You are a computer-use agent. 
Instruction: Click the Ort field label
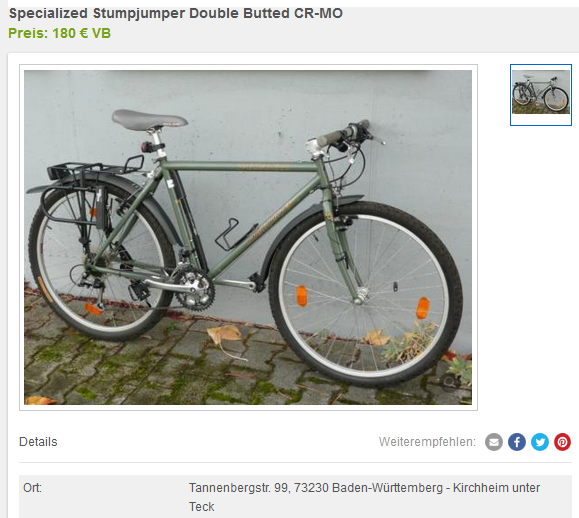(x=32, y=488)
